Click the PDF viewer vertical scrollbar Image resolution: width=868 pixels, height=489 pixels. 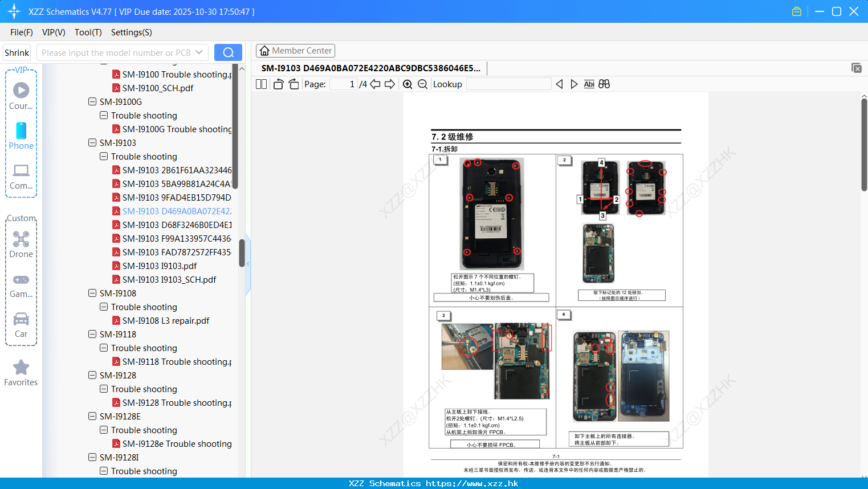[x=864, y=145]
